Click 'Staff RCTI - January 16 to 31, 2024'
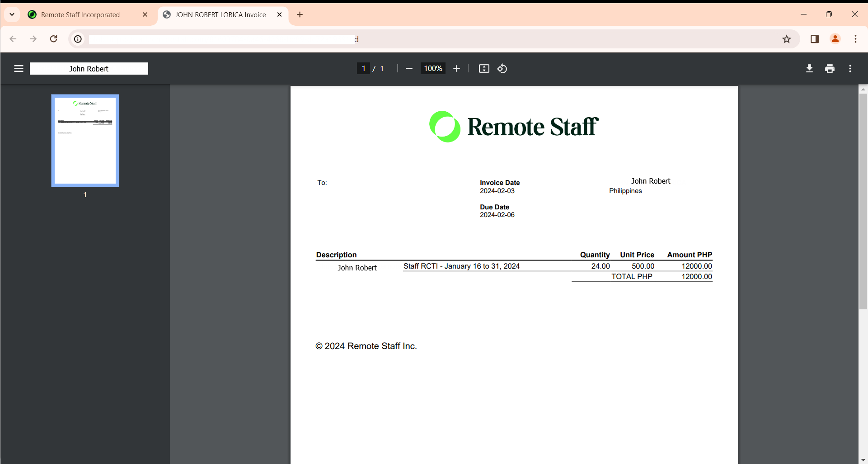Image resolution: width=868 pixels, height=464 pixels. (x=461, y=266)
